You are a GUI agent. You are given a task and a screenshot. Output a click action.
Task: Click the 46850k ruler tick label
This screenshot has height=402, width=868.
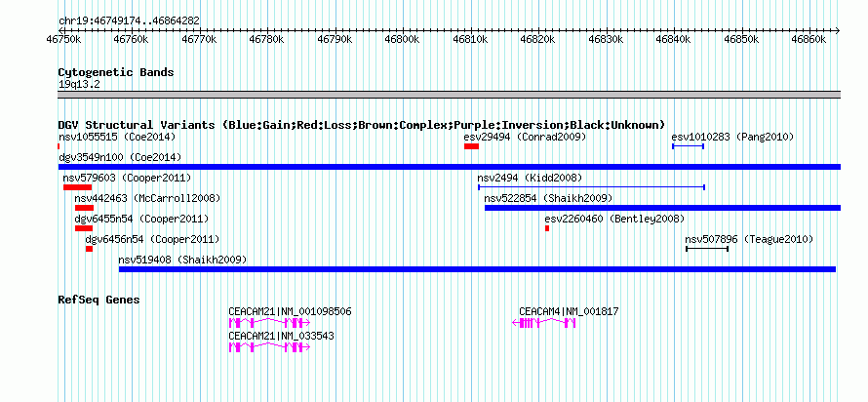coord(741,39)
